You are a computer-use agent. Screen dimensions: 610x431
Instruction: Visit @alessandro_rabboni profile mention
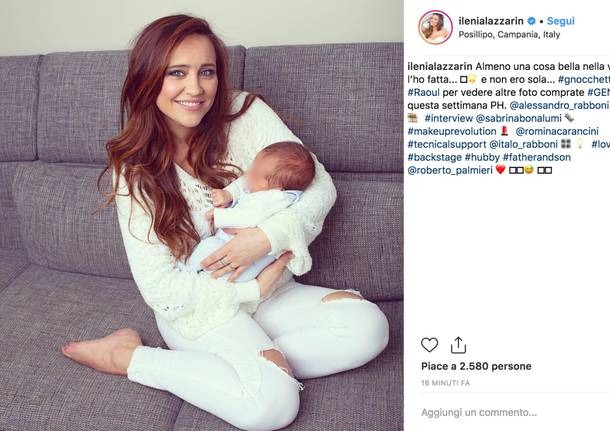pos(559,105)
